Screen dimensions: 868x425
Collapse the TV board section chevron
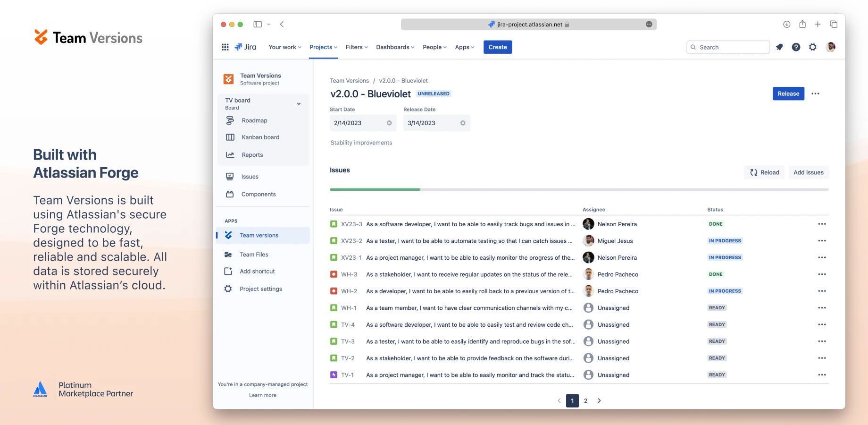click(299, 104)
